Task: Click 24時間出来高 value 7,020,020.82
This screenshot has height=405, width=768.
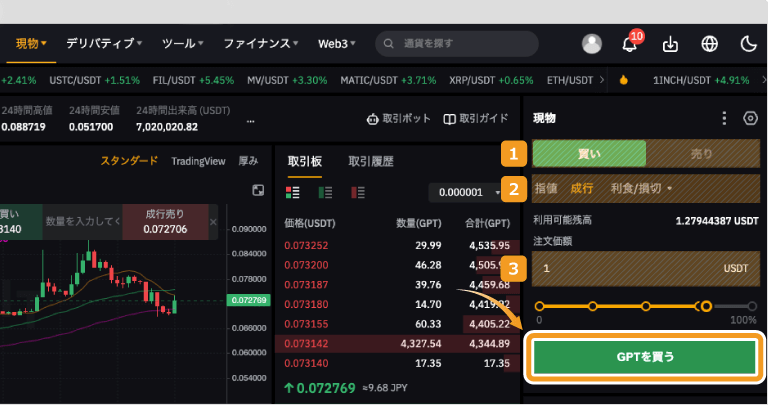Action: (x=167, y=127)
